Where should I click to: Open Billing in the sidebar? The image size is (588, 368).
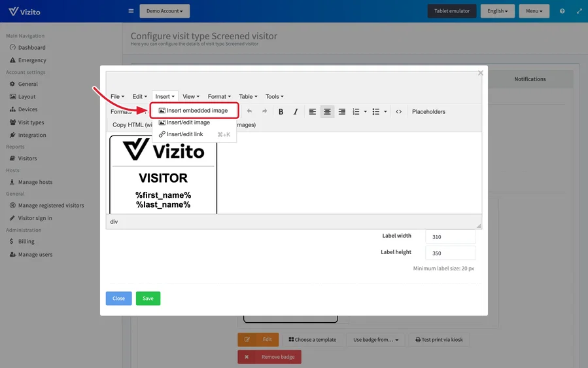[x=22, y=242]
